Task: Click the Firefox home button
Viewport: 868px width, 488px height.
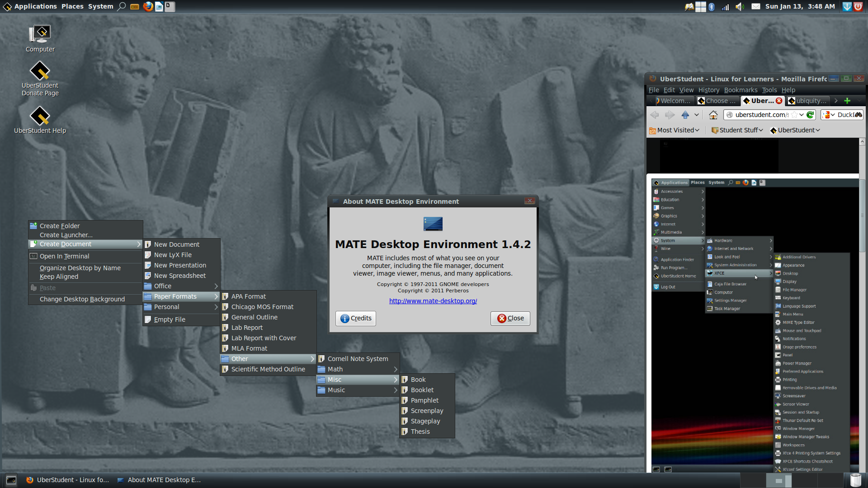Action: pyautogui.click(x=713, y=115)
